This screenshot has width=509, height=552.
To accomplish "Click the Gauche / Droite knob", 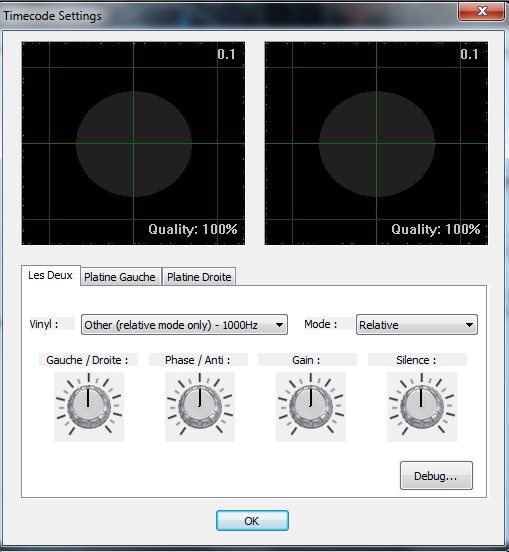I will click(x=89, y=407).
